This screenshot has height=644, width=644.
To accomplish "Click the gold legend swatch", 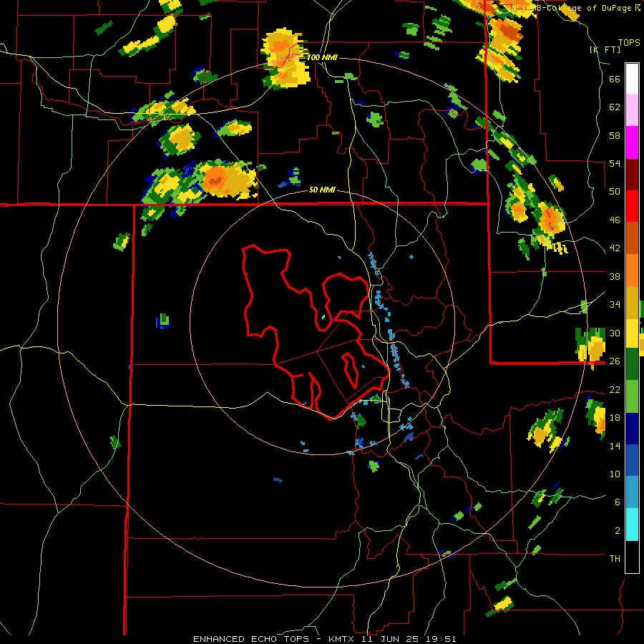I will 632,302.
